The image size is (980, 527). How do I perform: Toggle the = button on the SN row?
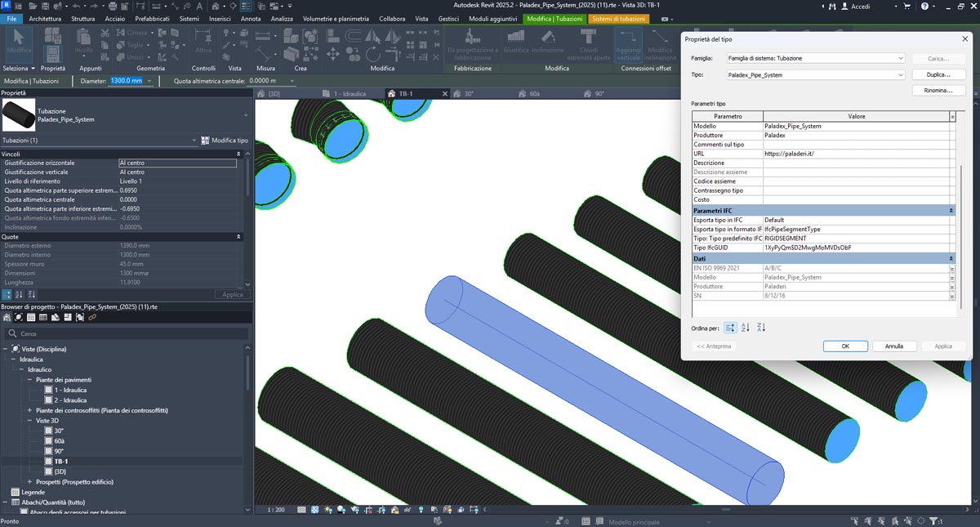coord(952,296)
